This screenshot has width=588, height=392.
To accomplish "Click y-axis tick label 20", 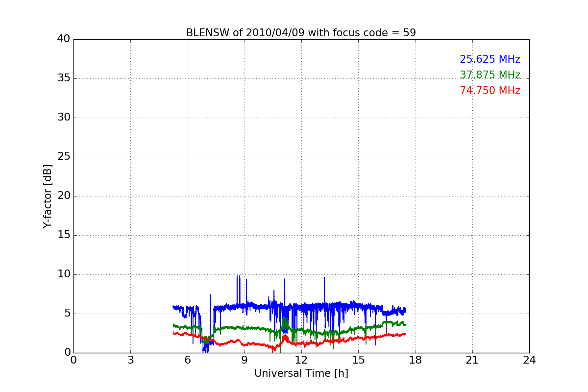I will pyautogui.click(x=64, y=196).
